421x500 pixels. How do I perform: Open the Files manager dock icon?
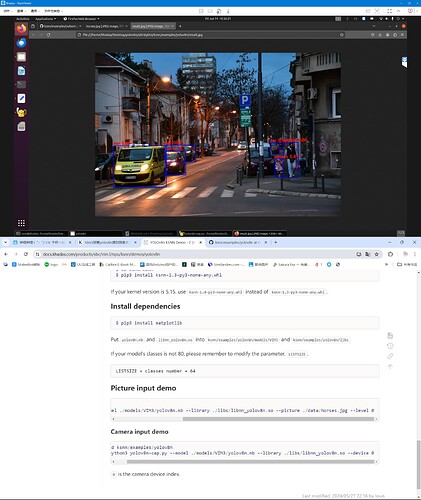21,57
